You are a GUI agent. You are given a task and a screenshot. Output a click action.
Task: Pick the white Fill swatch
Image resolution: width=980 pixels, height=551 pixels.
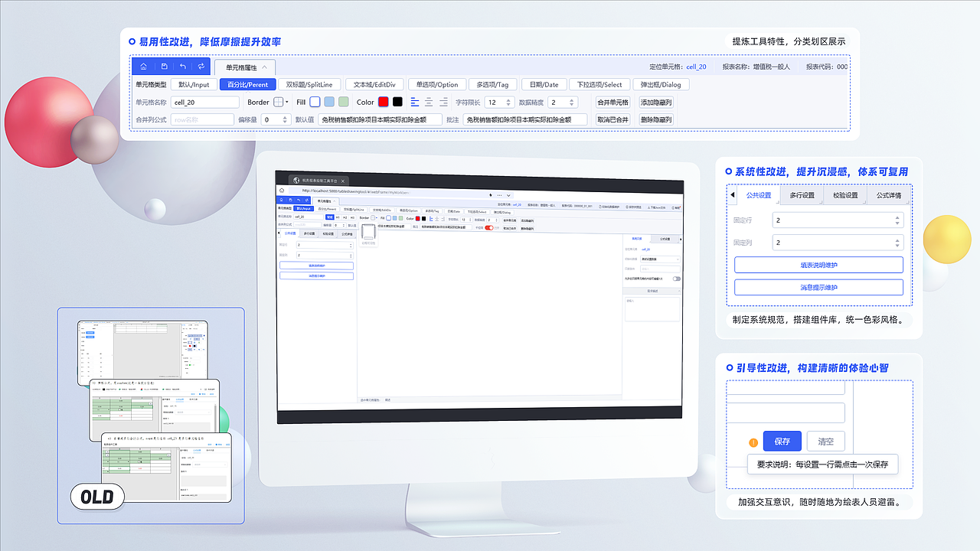[x=315, y=102]
